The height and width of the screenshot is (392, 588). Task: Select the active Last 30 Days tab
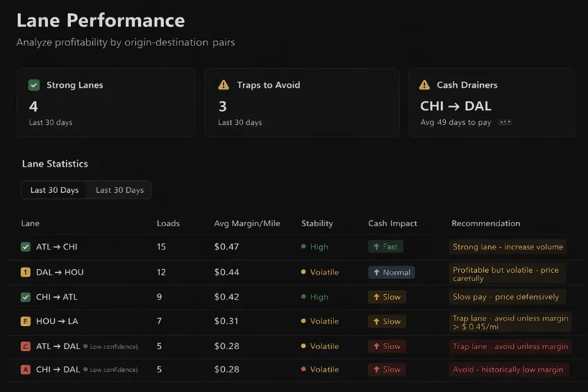click(54, 190)
